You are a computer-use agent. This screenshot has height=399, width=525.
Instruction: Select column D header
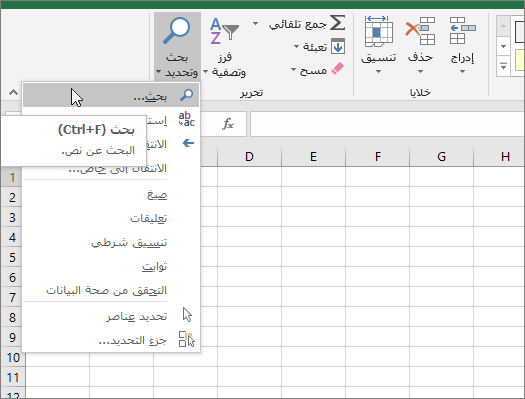pyautogui.click(x=249, y=156)
